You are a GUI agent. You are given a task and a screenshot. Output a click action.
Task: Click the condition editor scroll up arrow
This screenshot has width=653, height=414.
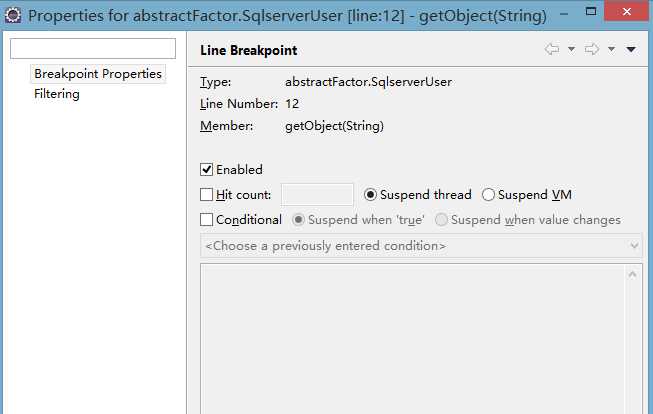coord(632,274)
